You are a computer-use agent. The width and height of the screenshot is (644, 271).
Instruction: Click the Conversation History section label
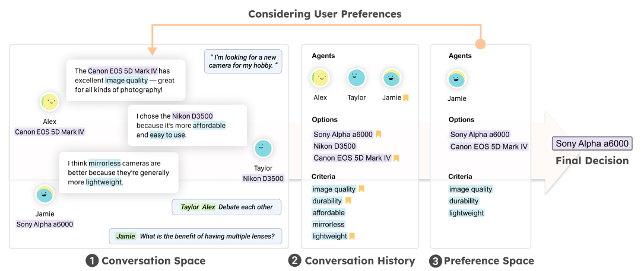pos(360,261)
